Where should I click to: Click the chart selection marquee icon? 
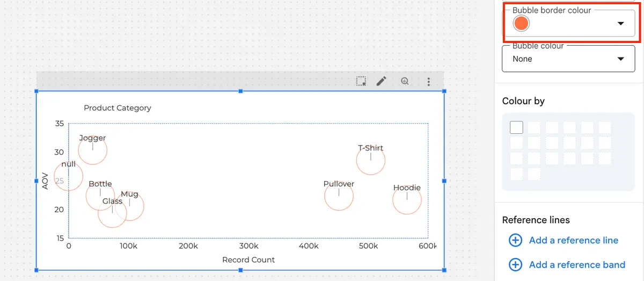point(361,81)
